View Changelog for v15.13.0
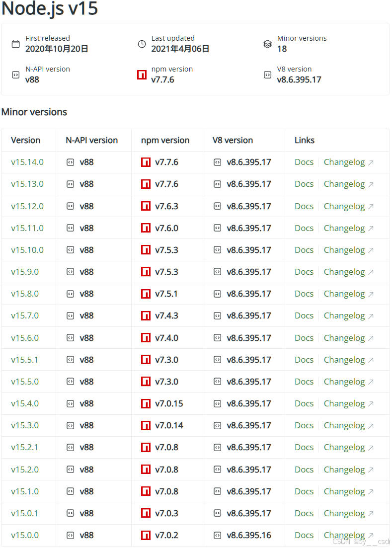The image size is (392, 548). coord(344,184)
